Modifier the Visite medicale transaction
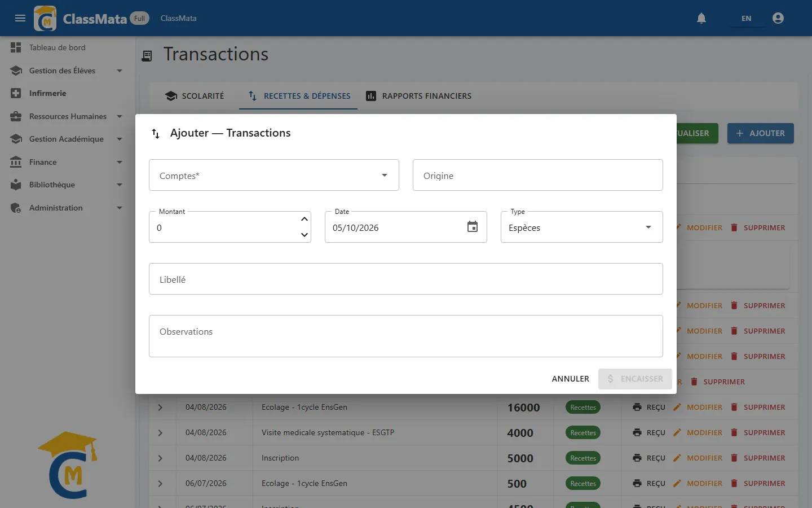 pyautogui.click(x=698, y=432)
